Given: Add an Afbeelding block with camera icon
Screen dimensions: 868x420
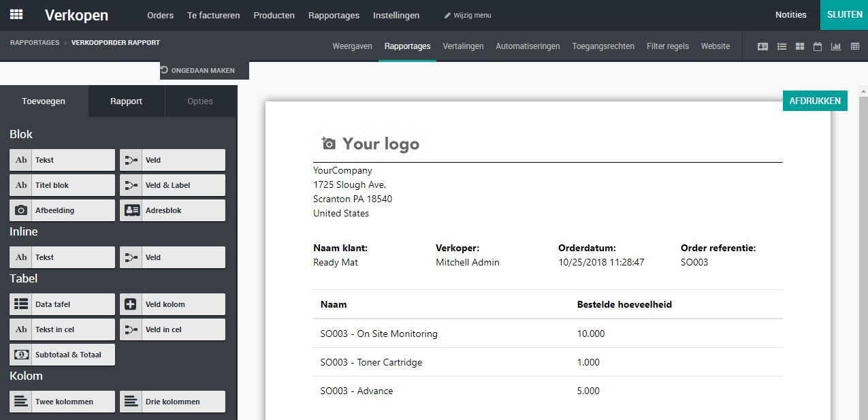Looking at the screenshot, I should tap(61, 210).
